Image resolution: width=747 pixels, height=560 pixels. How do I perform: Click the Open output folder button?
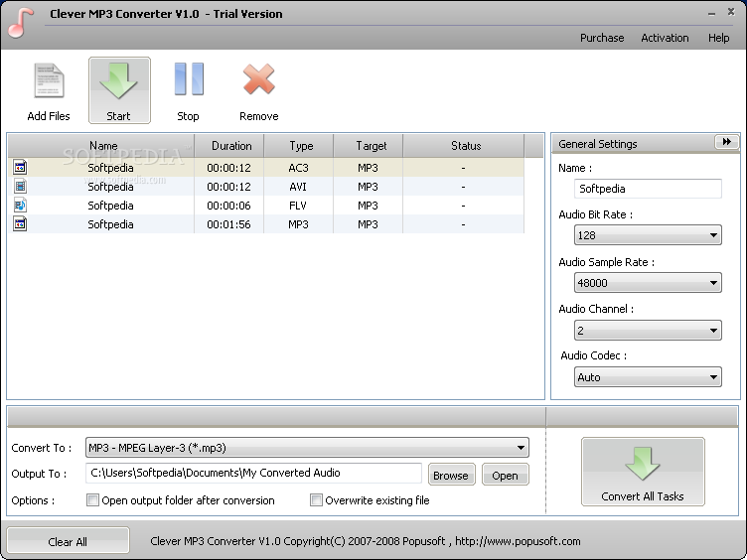click(x=505, y=475)
